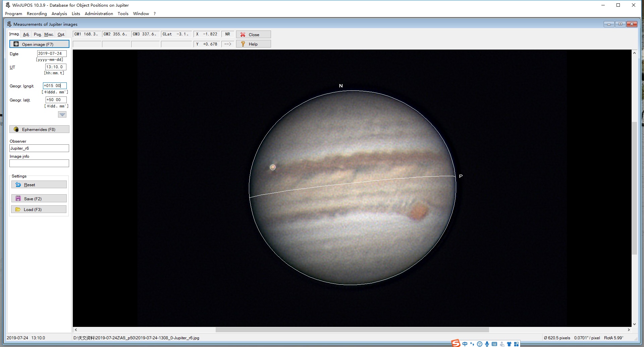Viewport: 644px width, 347px height.
Task: Click the --> arrow button beside Y value
Action: pyautogui.click(x=228, y=44)
